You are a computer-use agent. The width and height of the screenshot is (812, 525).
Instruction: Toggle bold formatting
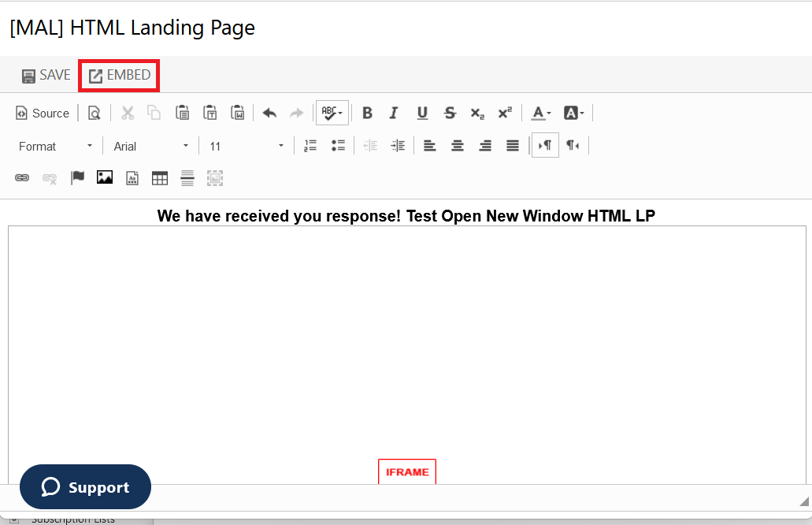(x=367, y=113)
